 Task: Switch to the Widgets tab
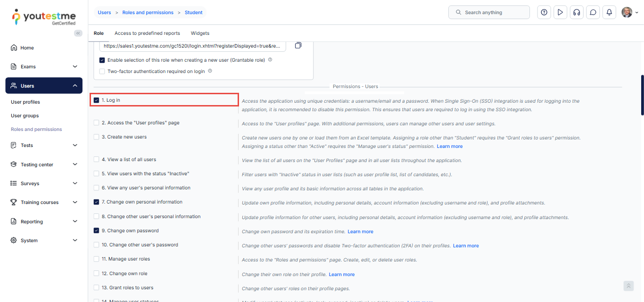(x=200, y=33)
